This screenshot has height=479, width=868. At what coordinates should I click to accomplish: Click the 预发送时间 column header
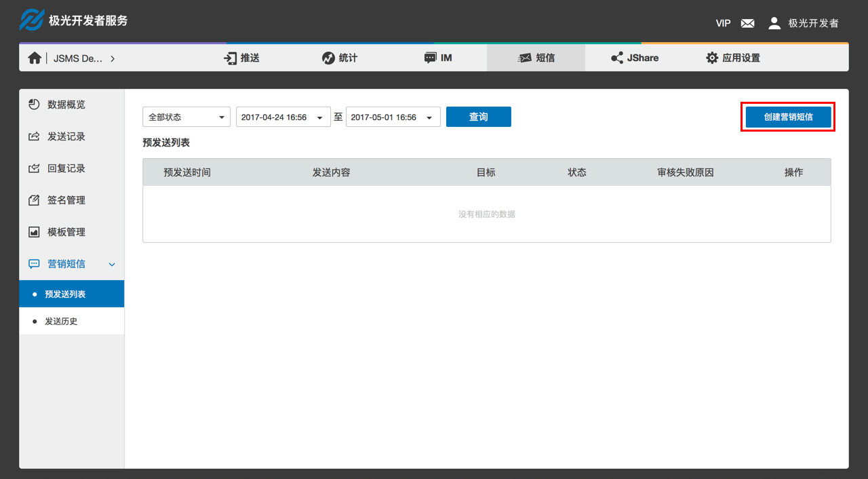[x=187, y=172]
